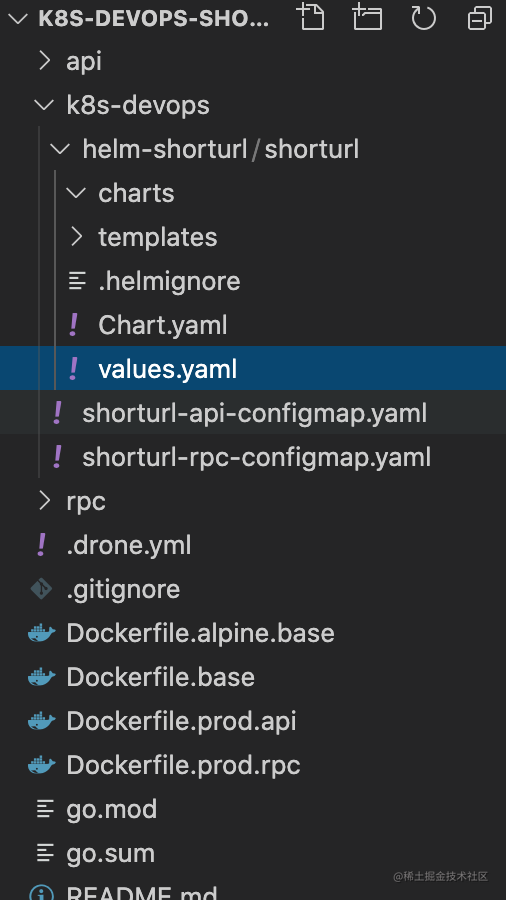Collapse all folders in explorer icon
The height and width of the screenshot is (900, 506).
(x=480, y=17)
